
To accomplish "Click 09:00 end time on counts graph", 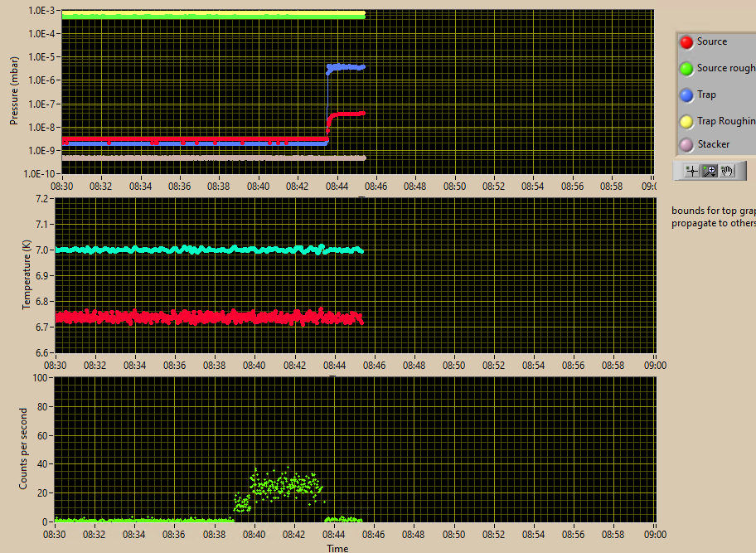I will 655,534.
